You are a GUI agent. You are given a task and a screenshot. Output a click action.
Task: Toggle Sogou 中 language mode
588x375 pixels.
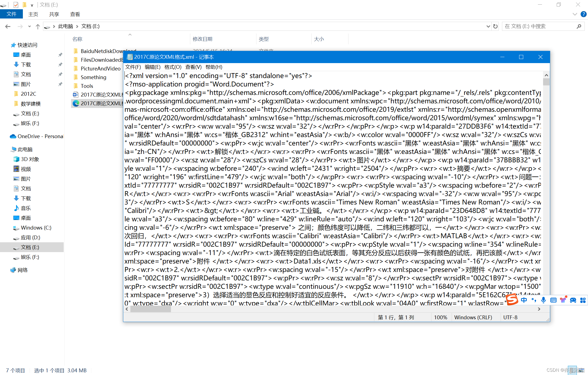524,300
